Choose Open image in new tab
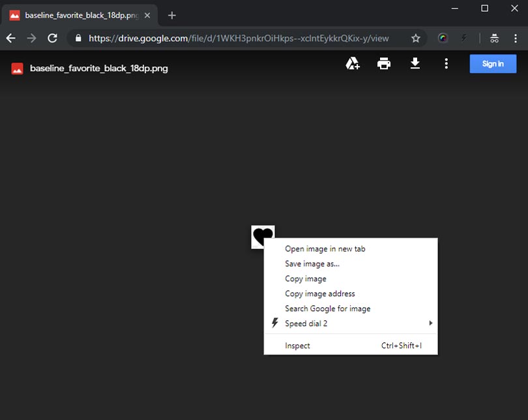528x420 pixels. [x=351, y=248]
